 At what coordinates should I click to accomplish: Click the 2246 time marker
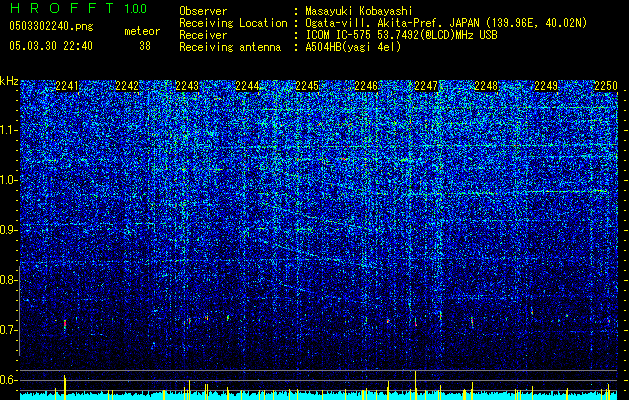[366, 86]
